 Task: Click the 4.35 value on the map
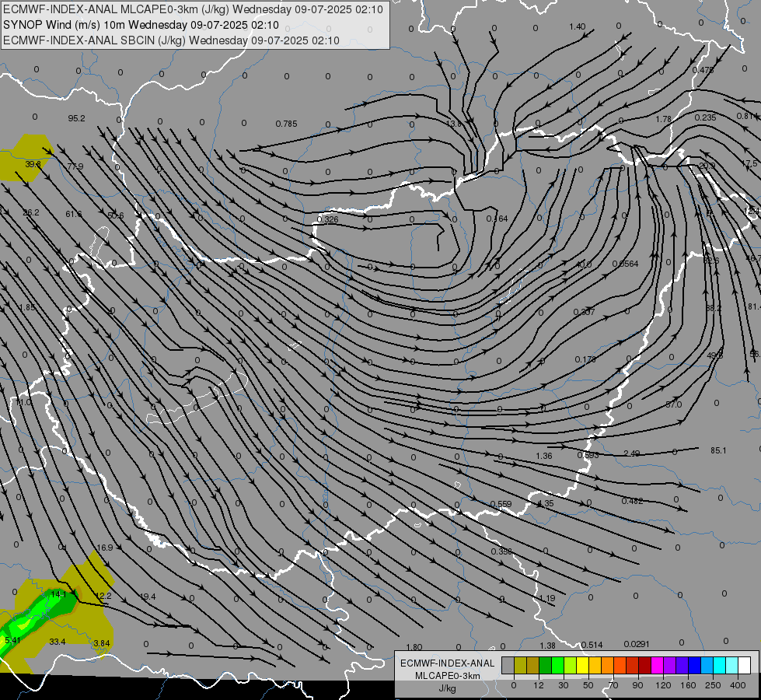546,503
